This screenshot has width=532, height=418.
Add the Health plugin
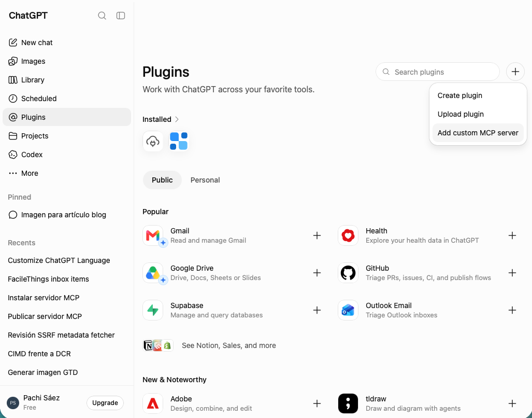click(512, 235)
